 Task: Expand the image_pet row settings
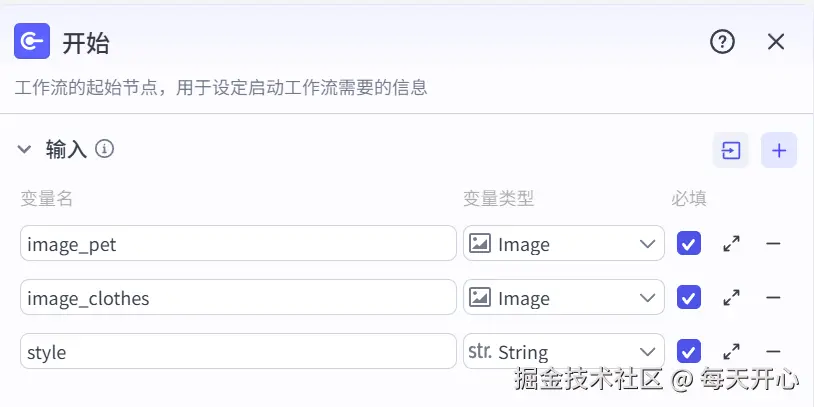tap(731, 243)
